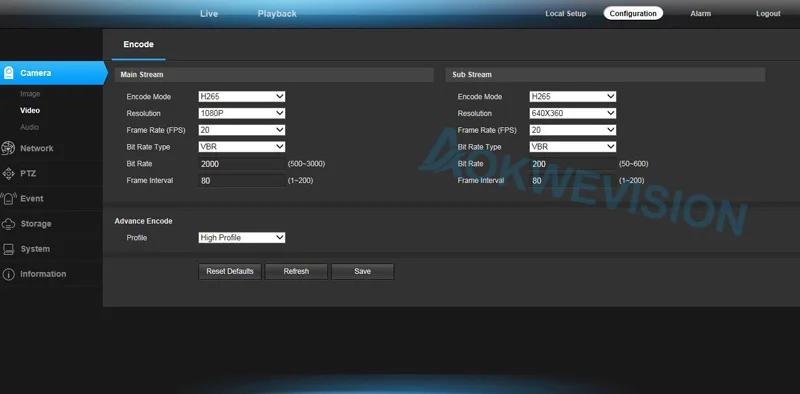Screen dimensions: 800x394
Task: Focus the Sub Stream Frame Interval field
Action: [x=572, y=181]
